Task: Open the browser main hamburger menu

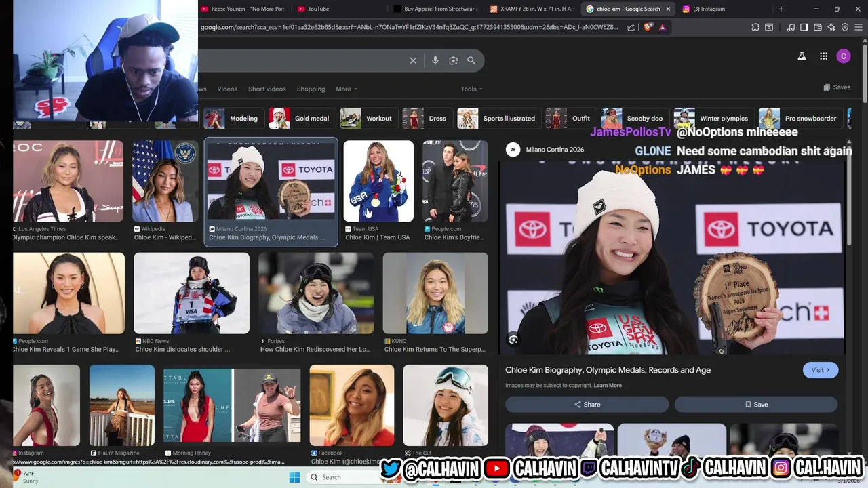Action: (x=859, y=27)
